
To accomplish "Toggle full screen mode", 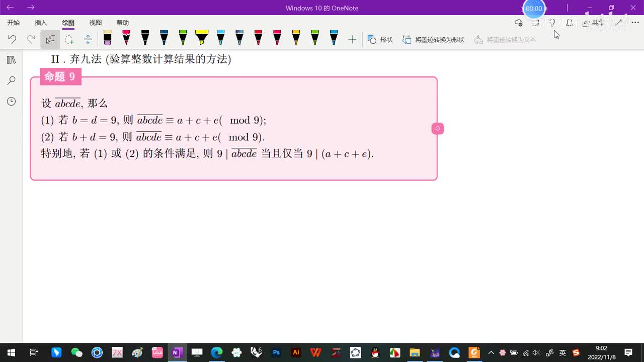I will (x=535, y=23).
